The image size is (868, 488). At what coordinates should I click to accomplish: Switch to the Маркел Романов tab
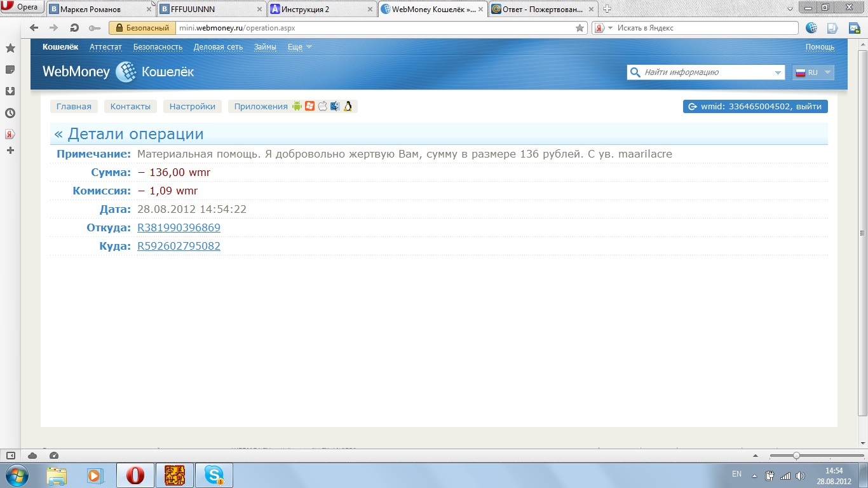(x=101, y=9)
